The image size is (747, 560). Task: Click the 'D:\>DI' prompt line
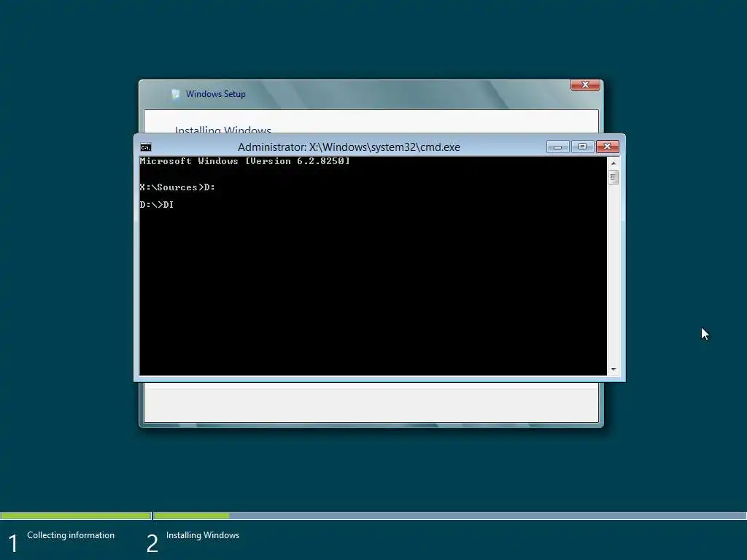coord(157,205)
